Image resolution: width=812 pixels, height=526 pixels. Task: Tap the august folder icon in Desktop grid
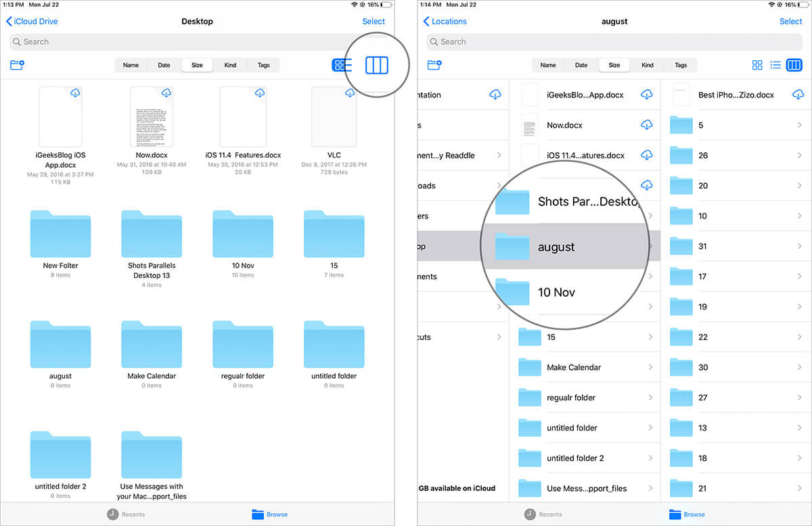coord(60,344)
